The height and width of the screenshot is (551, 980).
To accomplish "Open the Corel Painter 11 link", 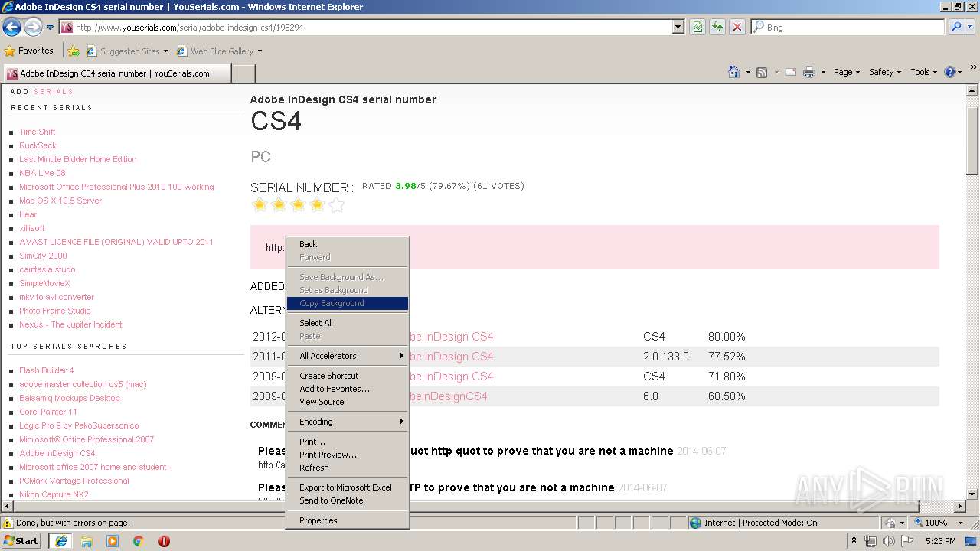I will [x=48, y=412].
